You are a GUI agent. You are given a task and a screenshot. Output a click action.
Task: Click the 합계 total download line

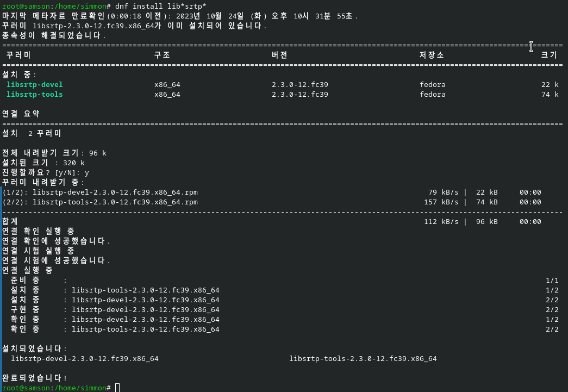(x=272, y=221)
